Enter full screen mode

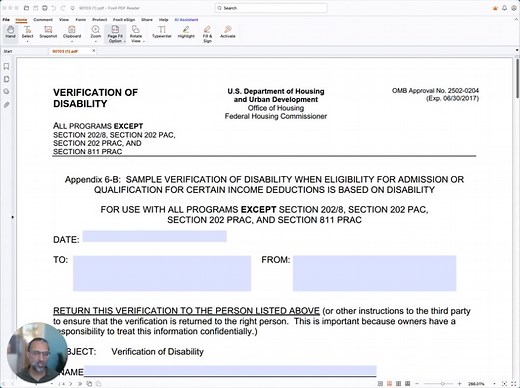pyautogui.click(x=514, y=384)
